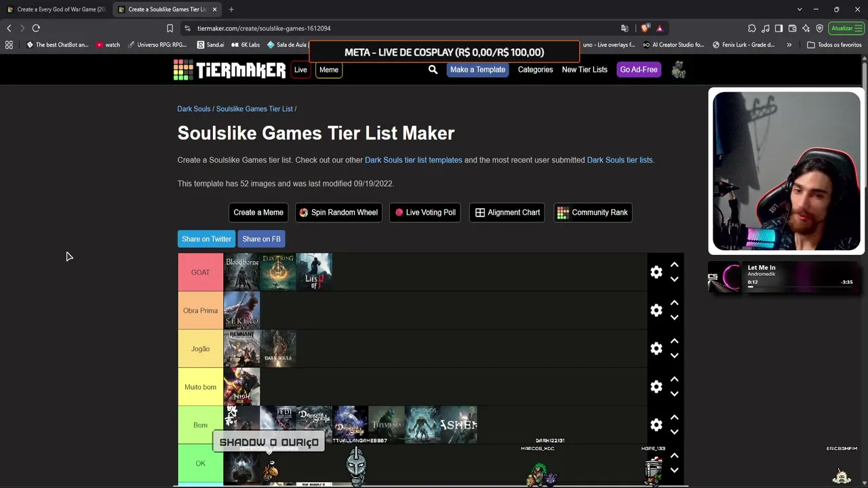Open settings gear for the GOAT tier
The image size is (868, 488).
[x=656, y=272]
